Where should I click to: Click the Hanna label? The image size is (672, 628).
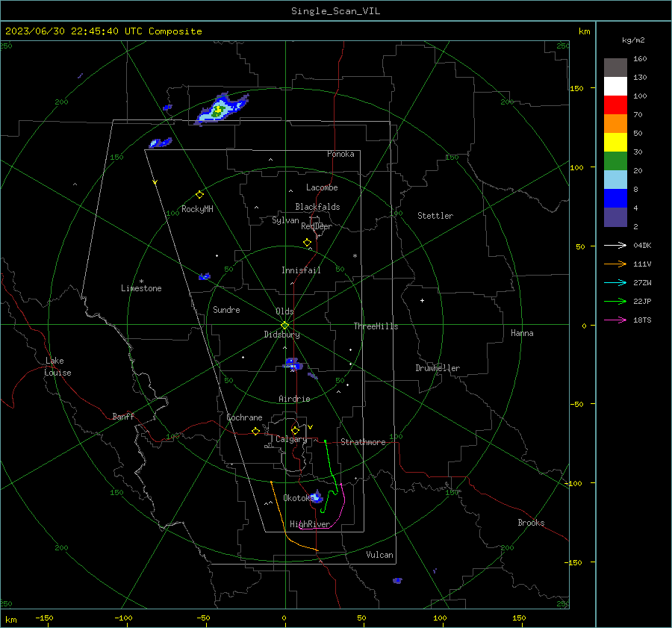pyautogui.click(x=522, y=333)
